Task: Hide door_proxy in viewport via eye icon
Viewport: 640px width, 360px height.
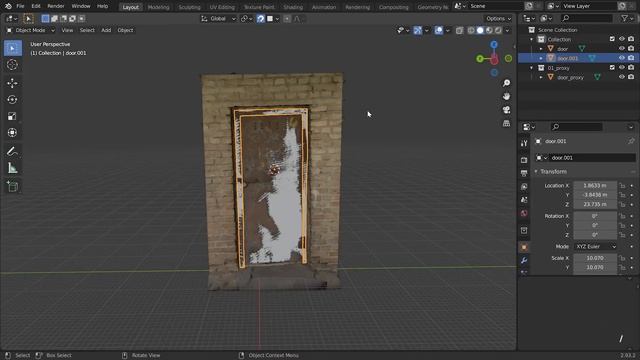Action: coord(622,77)
